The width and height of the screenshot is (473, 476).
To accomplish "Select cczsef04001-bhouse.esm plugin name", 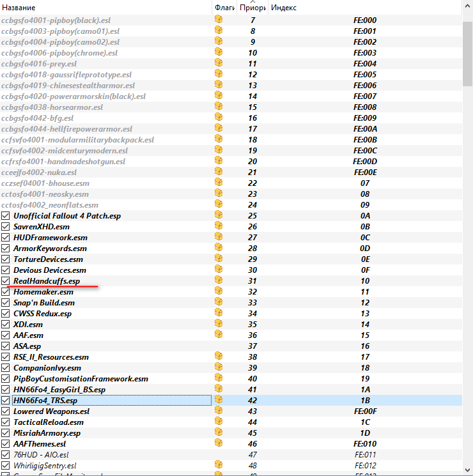I will [x=45, y=183].
